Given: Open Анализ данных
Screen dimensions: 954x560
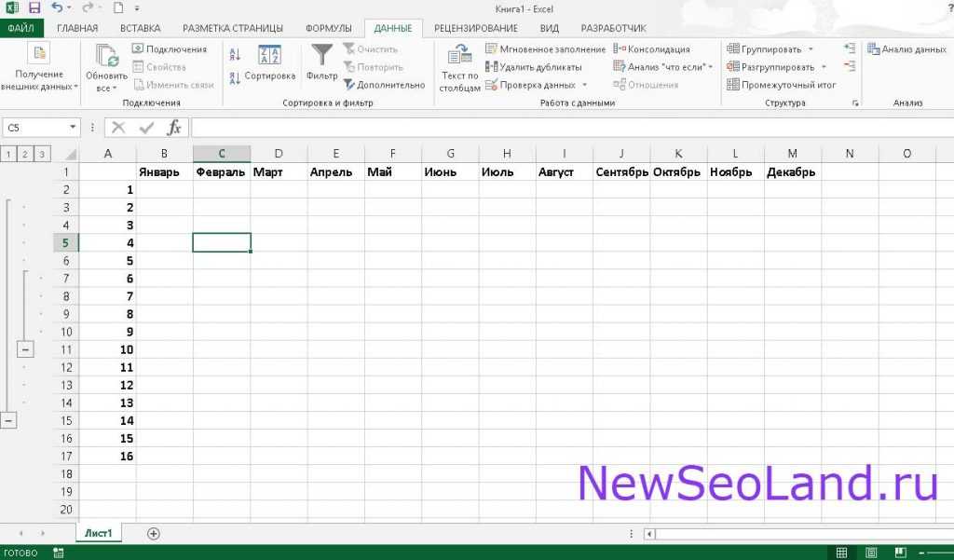Looking at the screenshot, I should [906, 49].
